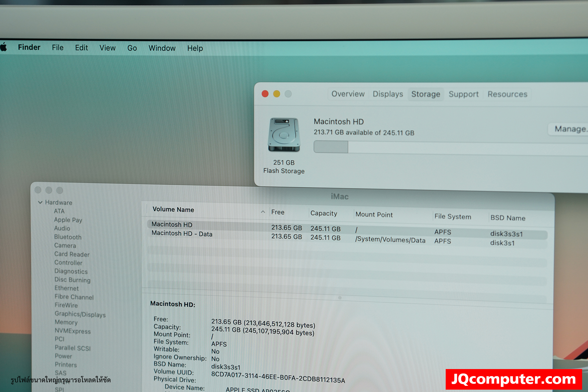Open the Finder menu
588x392 pixels.
point(29,47)
